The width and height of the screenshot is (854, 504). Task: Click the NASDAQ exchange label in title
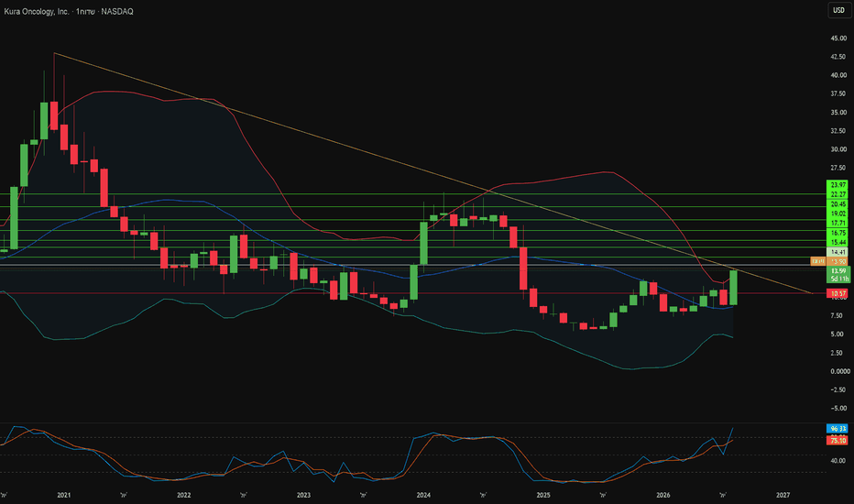117,11
